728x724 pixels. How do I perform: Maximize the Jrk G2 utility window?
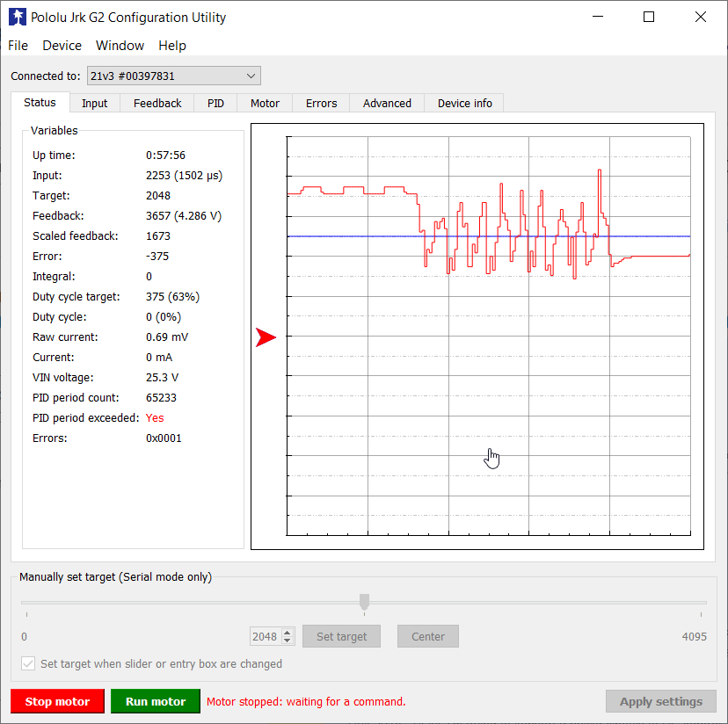(649, 17)
